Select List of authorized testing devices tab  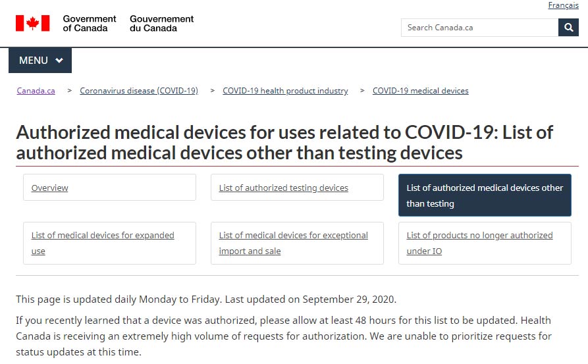point(284,188)
